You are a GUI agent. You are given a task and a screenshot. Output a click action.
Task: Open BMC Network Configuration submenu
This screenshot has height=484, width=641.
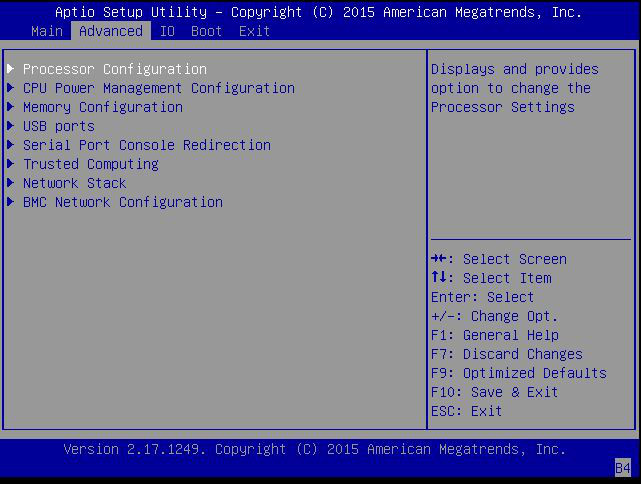coord(123,202)
